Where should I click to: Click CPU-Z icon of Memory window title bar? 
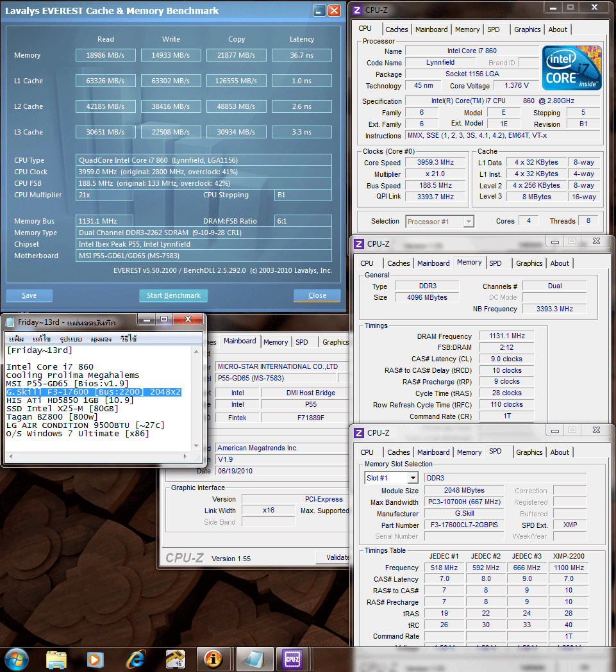(358, 244)
